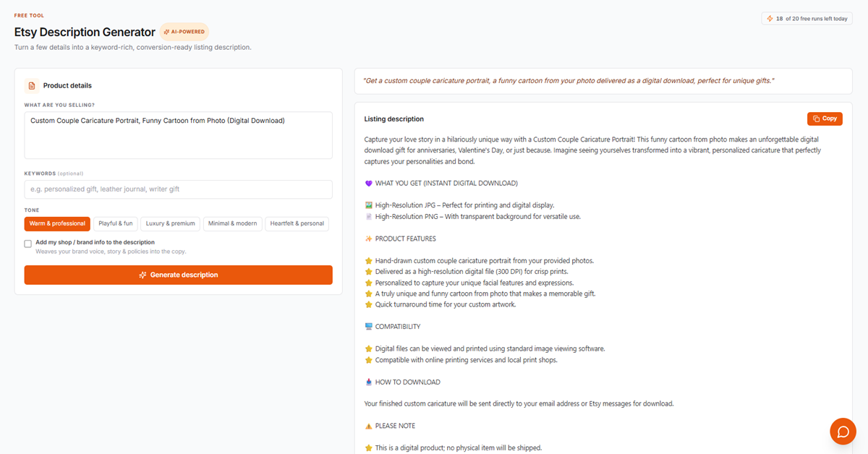This screenshot has height=454, width=868.
Task: Click the Etsy Description Generator heading
Action: 85,32
